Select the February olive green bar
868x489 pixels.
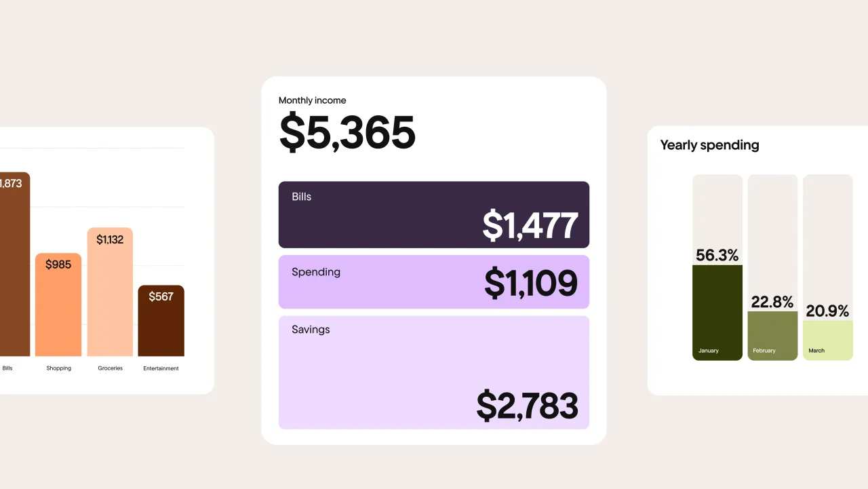(x=772, y=336)
